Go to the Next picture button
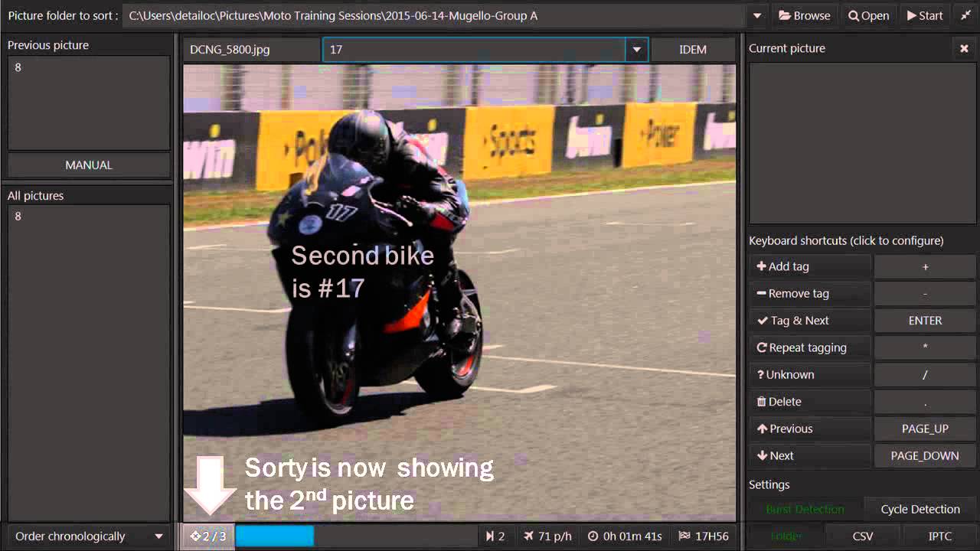 (810, 456)
